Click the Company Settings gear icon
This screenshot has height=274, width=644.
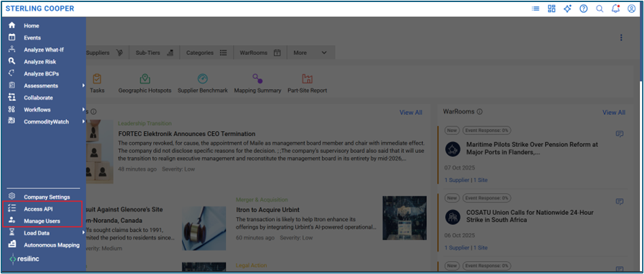(x=12, y=196)
